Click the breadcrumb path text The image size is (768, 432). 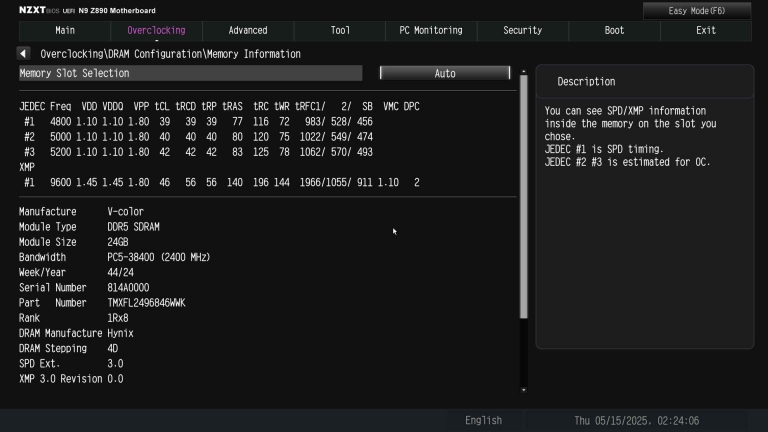coord(170,54)
